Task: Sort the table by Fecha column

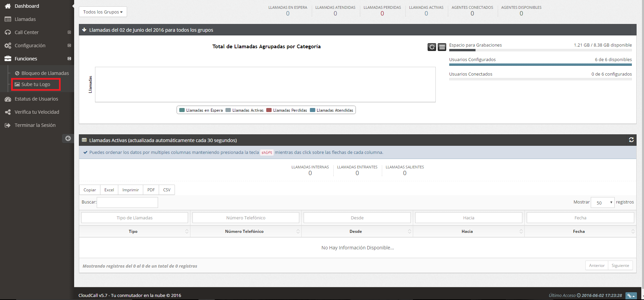Action: point(580,231)
